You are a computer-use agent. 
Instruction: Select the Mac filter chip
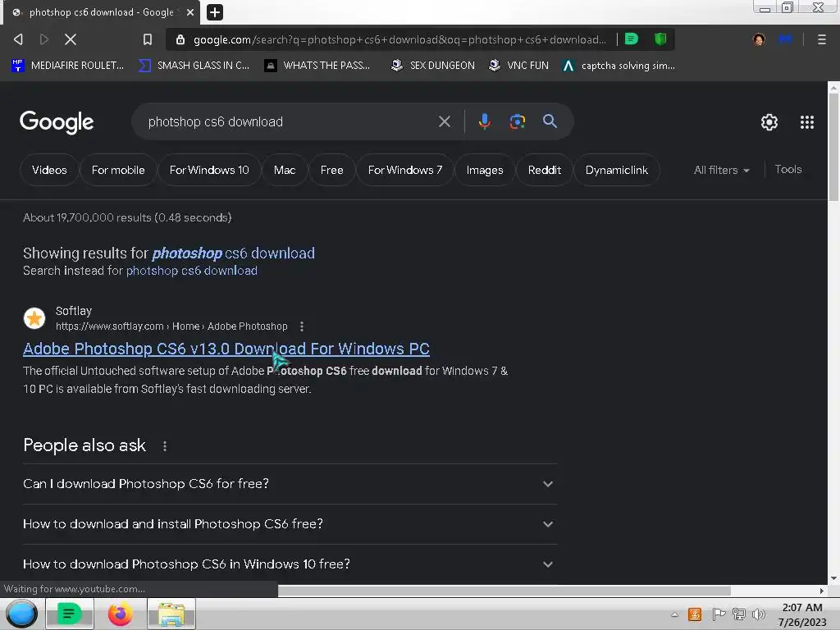click(x=285, y=170)
